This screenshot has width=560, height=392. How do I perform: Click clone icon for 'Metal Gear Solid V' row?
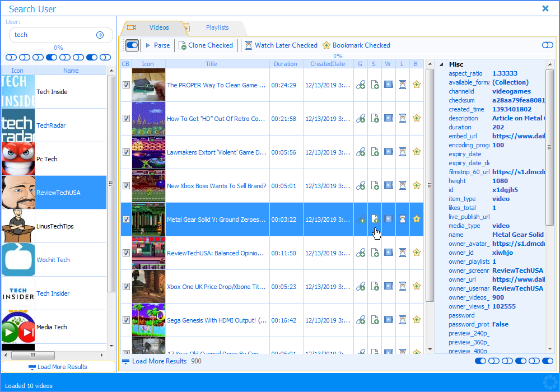pyautogui.click(x=375, y=219)
